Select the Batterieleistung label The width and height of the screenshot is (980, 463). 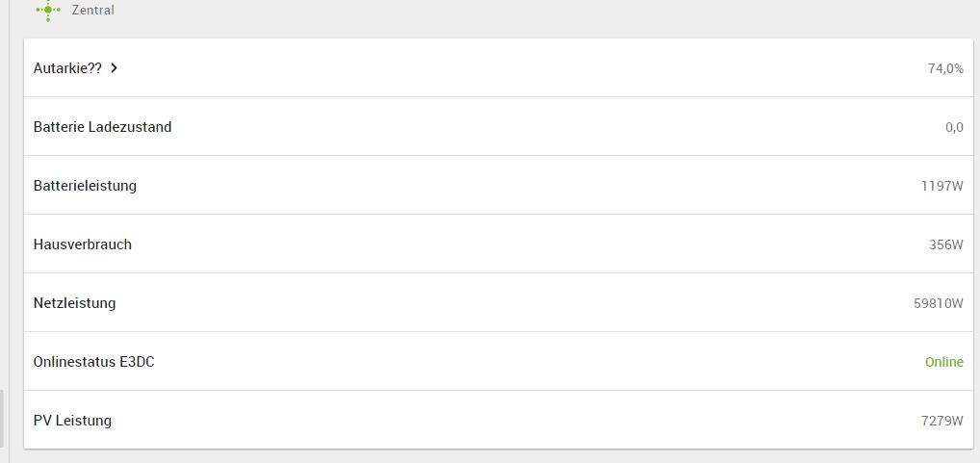85,186
